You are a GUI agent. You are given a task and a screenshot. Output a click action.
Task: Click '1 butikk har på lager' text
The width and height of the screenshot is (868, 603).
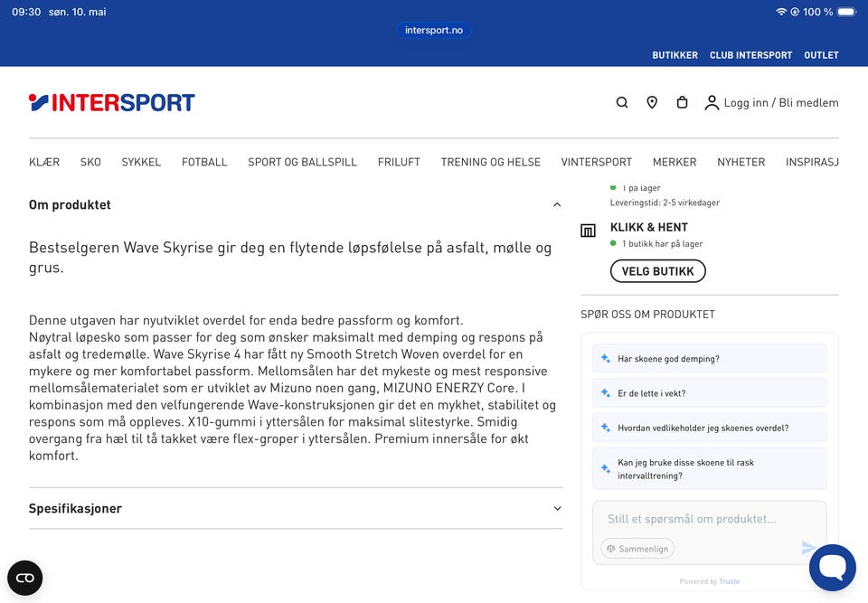[662, 243]
